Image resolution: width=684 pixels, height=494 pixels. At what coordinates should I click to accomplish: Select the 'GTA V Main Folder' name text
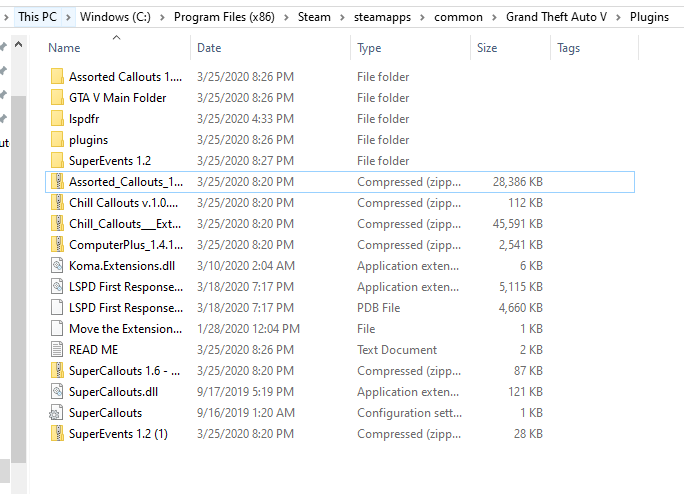coord(117,98)
